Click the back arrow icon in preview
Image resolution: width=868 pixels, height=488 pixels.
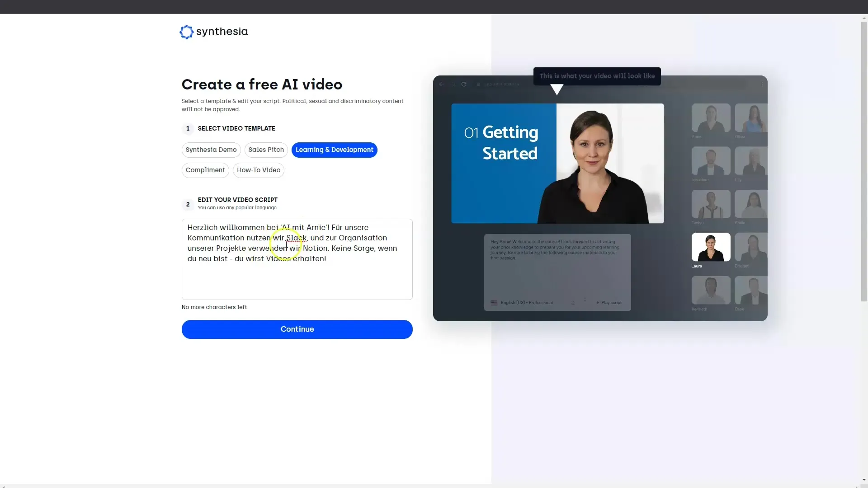coord(442,84)
